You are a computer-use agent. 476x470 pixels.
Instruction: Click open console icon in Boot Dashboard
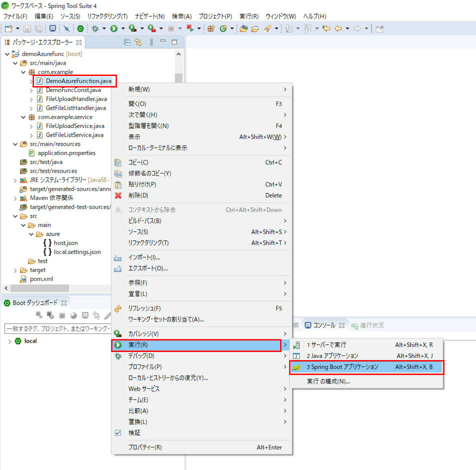85,315
